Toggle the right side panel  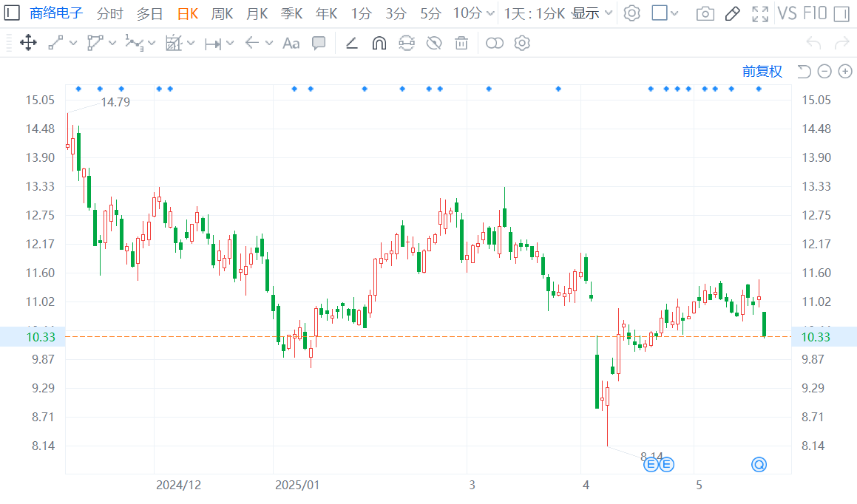[x=841, y=13]
